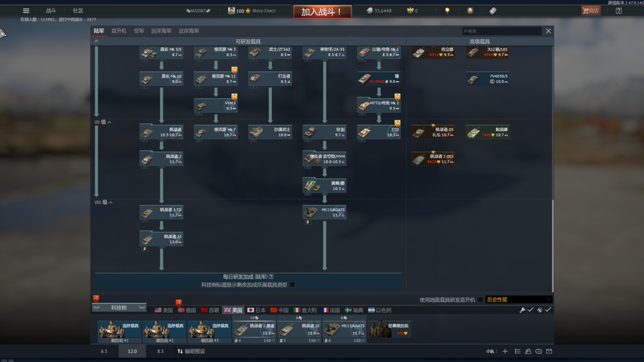Select the 意大利 nation tab
Screen dimensions: 644x362
click(x=305, y=310)
